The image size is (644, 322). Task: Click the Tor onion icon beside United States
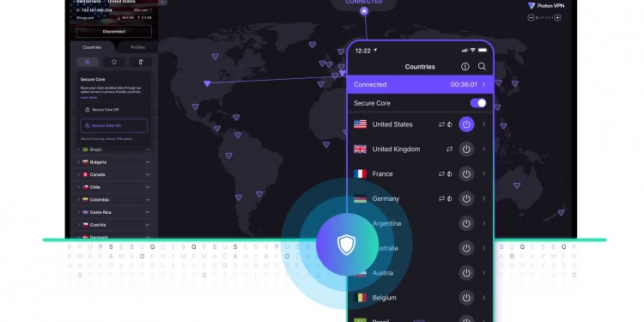[450, 125]
